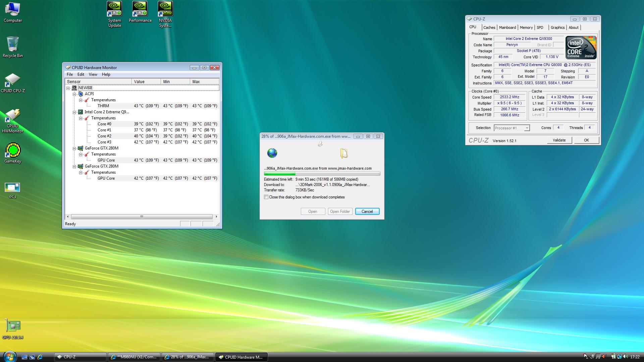Image resolution: width=644 pixels, height=362 pixels.
Task: Click ACPI shield icon in HWMonitor tree
Action: pos(80,94)
